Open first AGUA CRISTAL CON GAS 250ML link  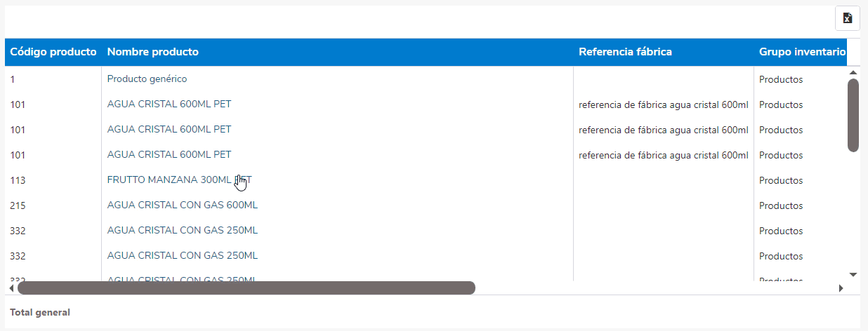click(183, 231)
